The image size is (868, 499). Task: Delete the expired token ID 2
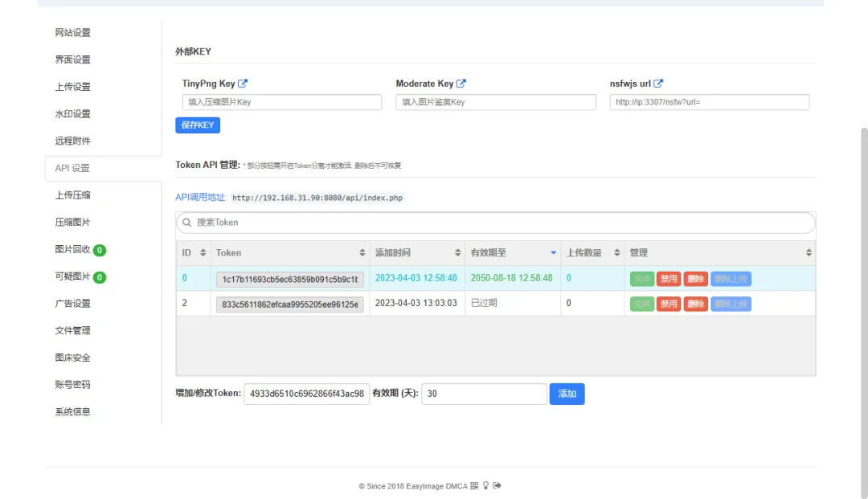tap(695, 304)
